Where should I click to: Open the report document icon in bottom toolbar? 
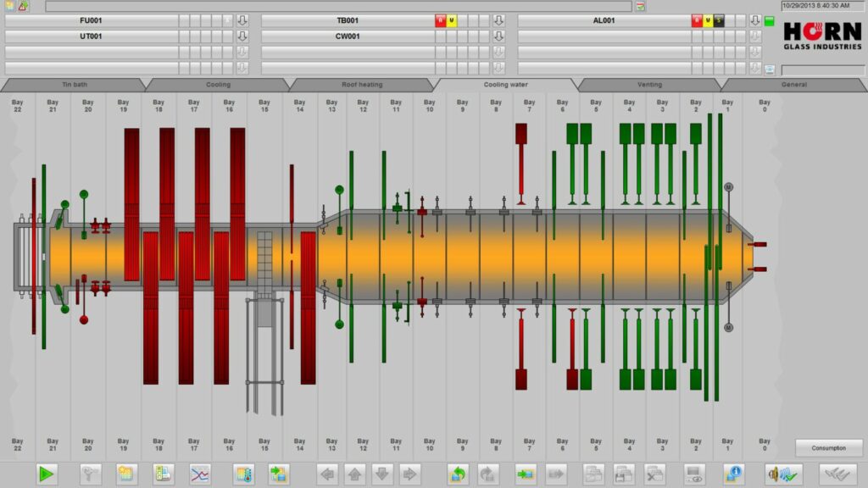coord(164,474)
